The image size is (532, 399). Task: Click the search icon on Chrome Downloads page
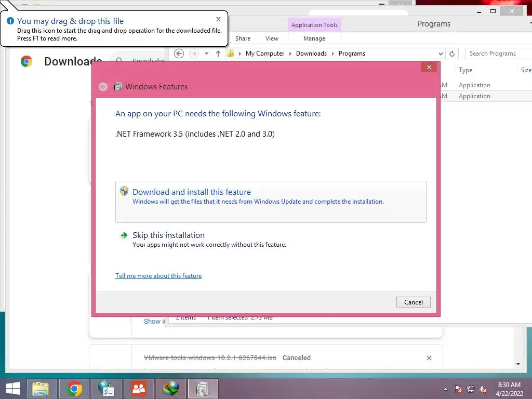click(x=119, y=61)
